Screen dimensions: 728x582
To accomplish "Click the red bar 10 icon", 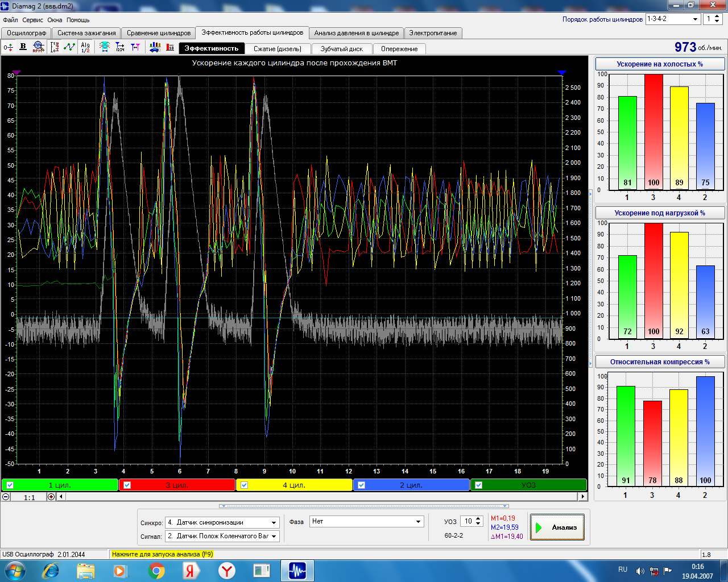I will [170, 47].
